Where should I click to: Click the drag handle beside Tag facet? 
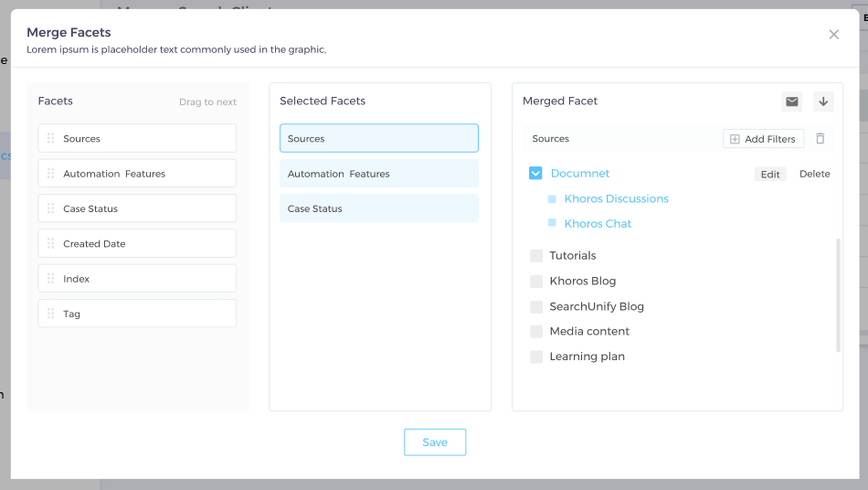pyautogui.click(x=51, y=314)
